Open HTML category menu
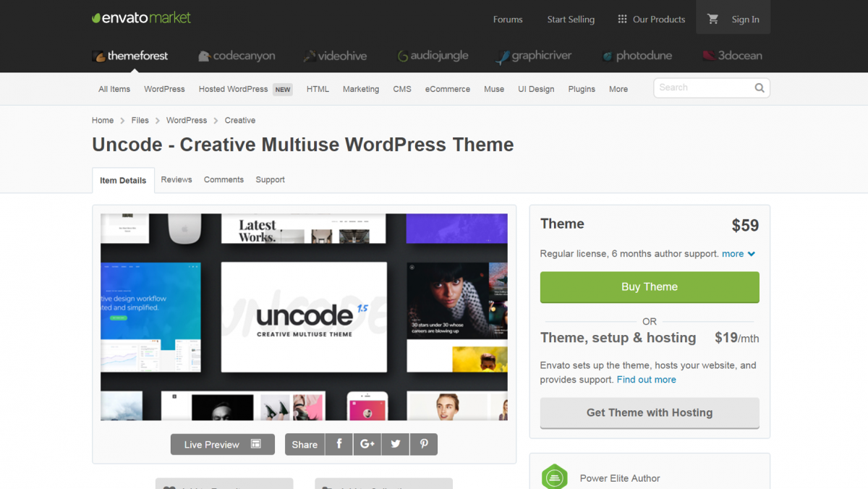 point(318,89)
